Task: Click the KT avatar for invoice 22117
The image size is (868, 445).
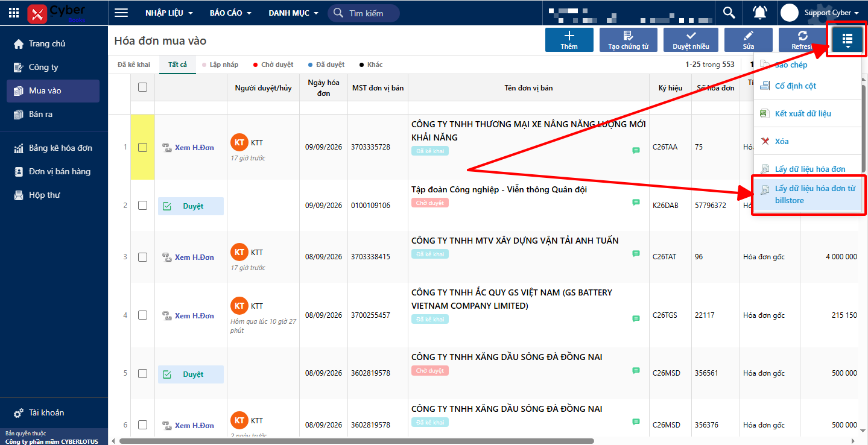Action: pos(239,306)
